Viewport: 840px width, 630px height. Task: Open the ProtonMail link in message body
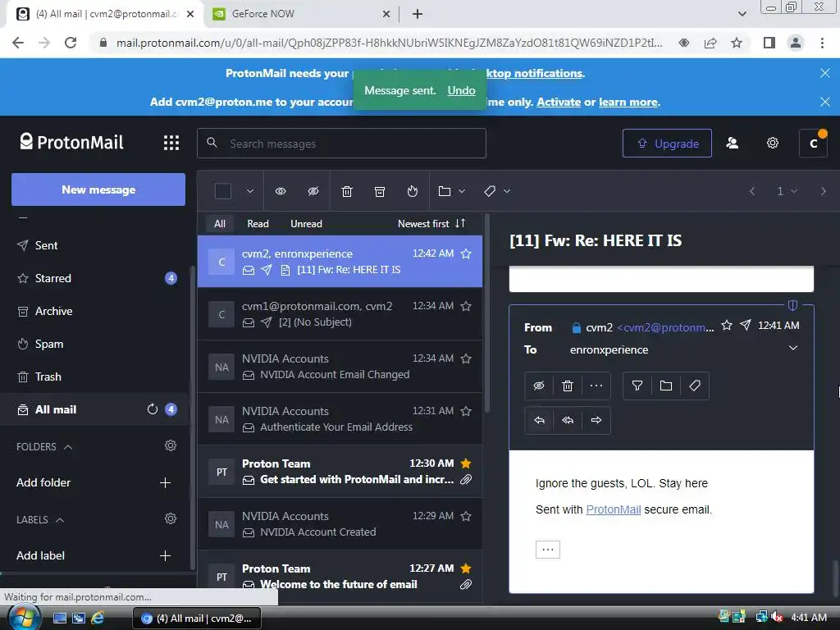pos(614,509)
